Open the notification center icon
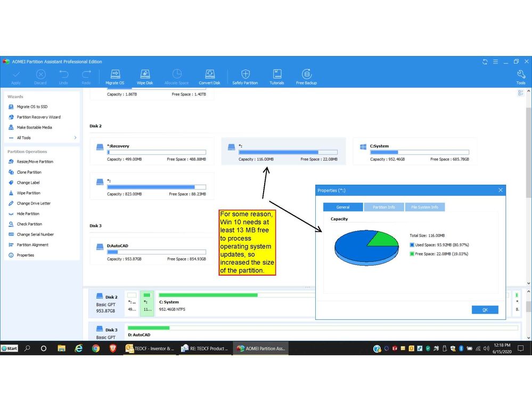 click(x=521, y=348)
